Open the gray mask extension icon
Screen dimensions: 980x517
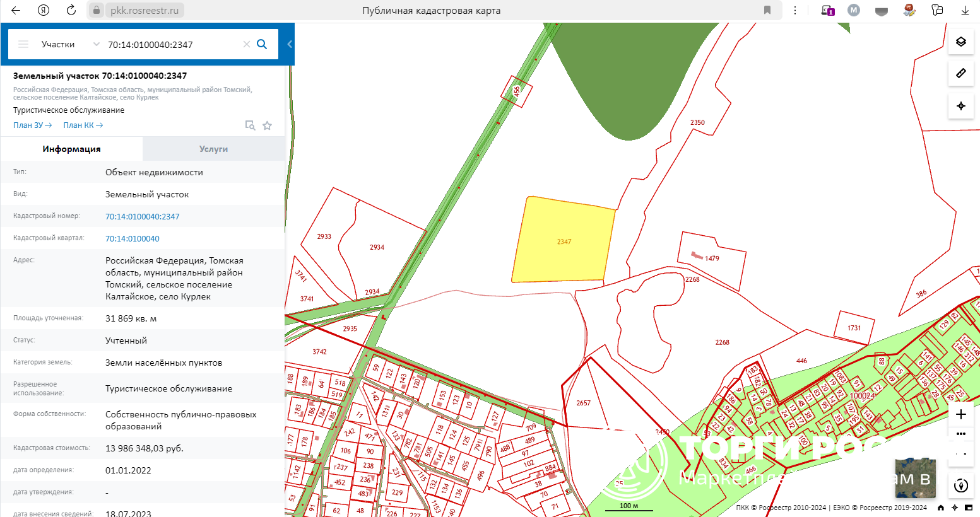pos(882,11)
